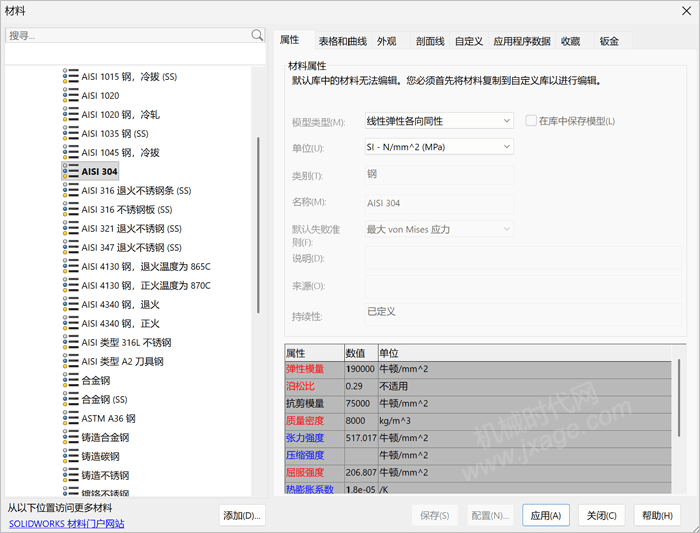Click the 类别 field showing 钢

pos(439,175)
